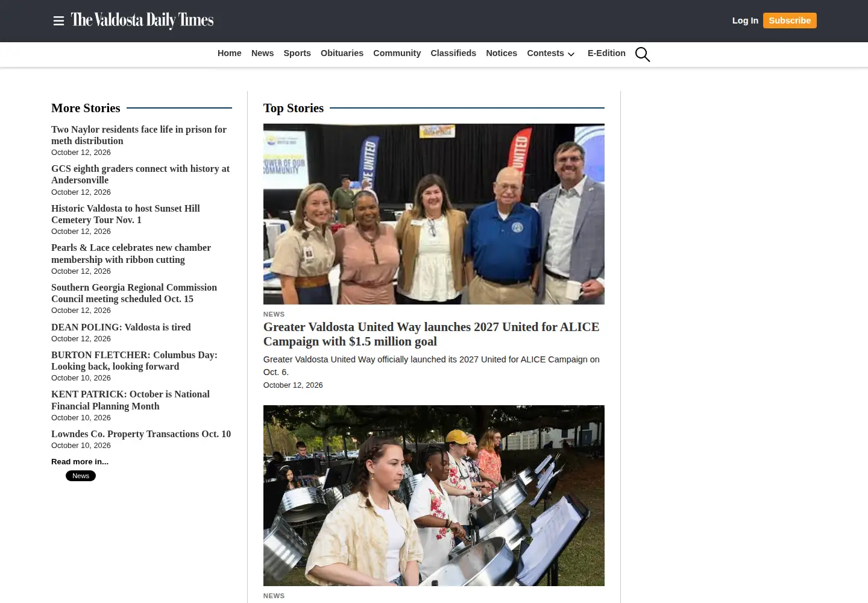The image size is (868, 603).
Task: Open Lowndes Co. Property Transactions story
Action: coord(141,434)
